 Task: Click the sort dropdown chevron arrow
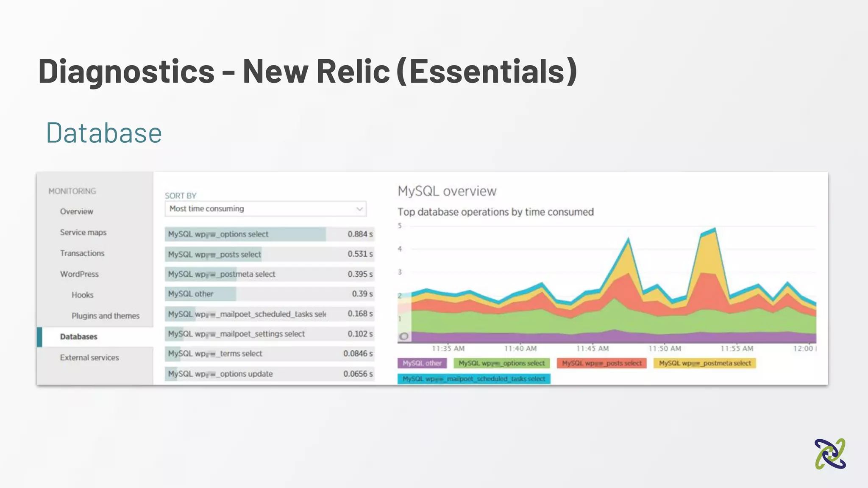click(359, 209)
